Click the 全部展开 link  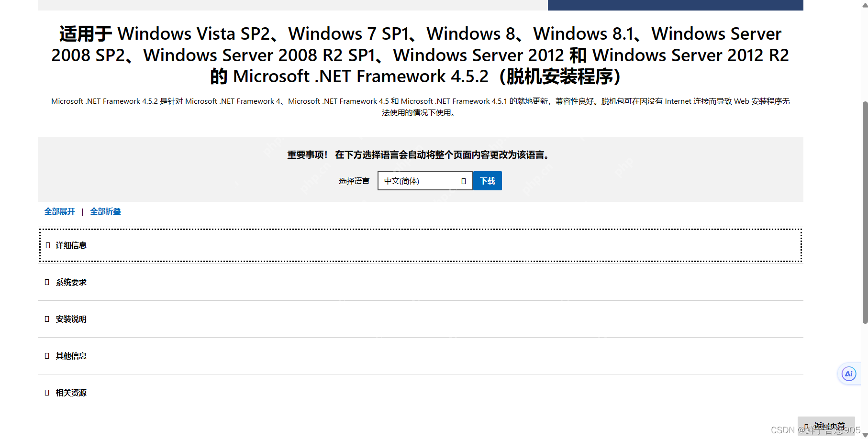[x=59, y=211]
